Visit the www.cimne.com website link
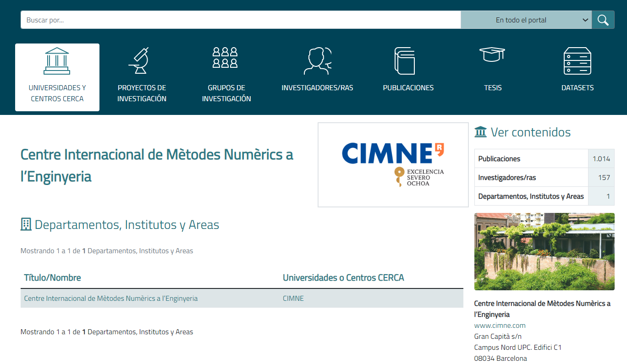 [x=500, y=326]
